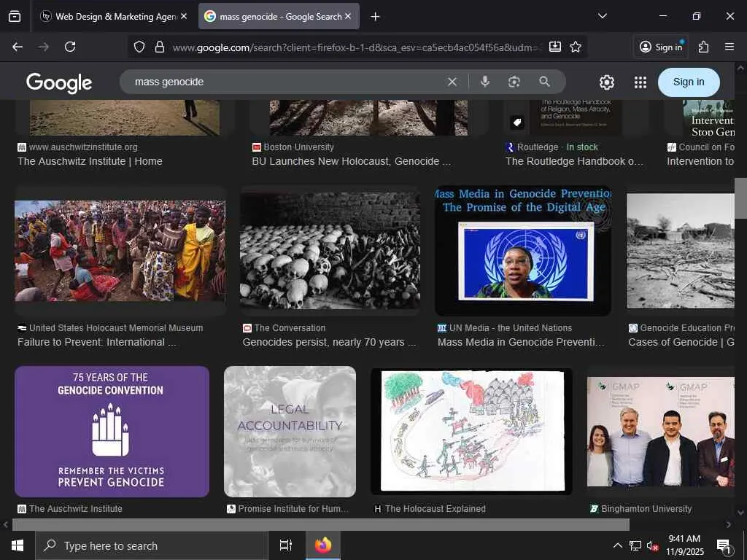Go back with the back arrow
Viewport: 747px width, 560px height.
[18, 47]
